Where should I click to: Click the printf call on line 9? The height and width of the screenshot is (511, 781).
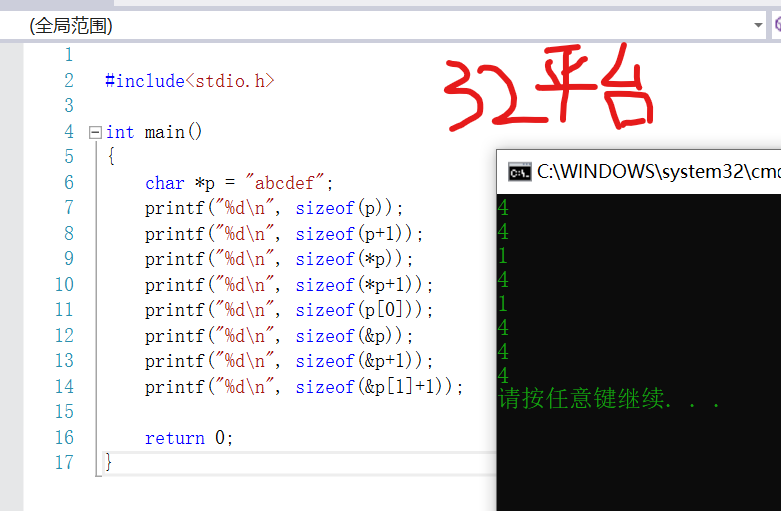coord(174,259)
